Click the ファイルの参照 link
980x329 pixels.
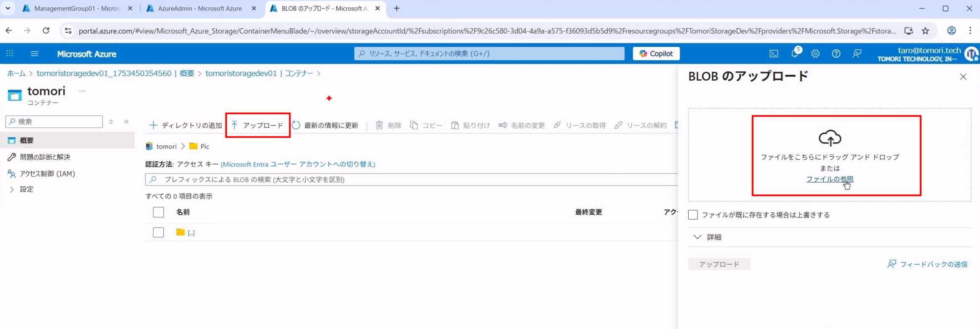pyautogui.click(x=829, y=179)
